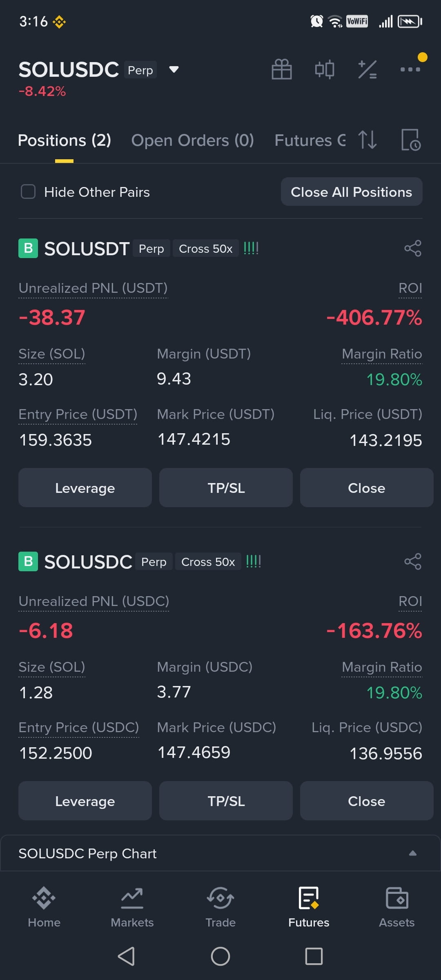Tap the Android back navigation button

click(x=127, y=956)
